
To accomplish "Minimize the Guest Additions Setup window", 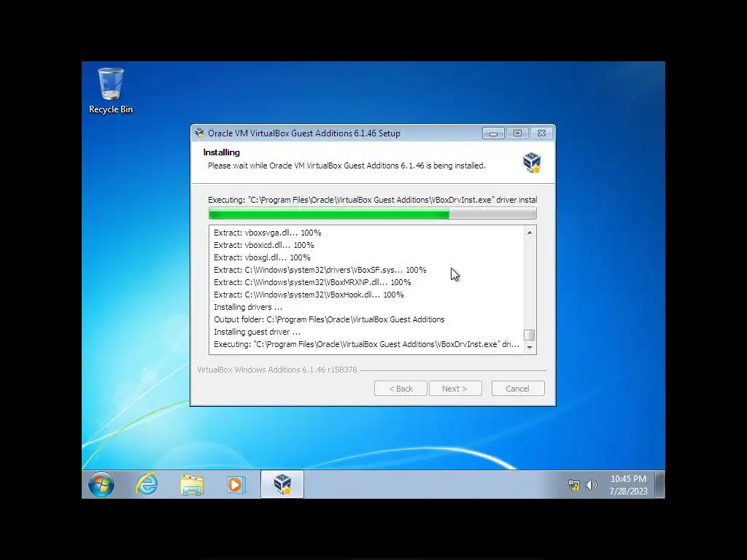I will (493, 133).
